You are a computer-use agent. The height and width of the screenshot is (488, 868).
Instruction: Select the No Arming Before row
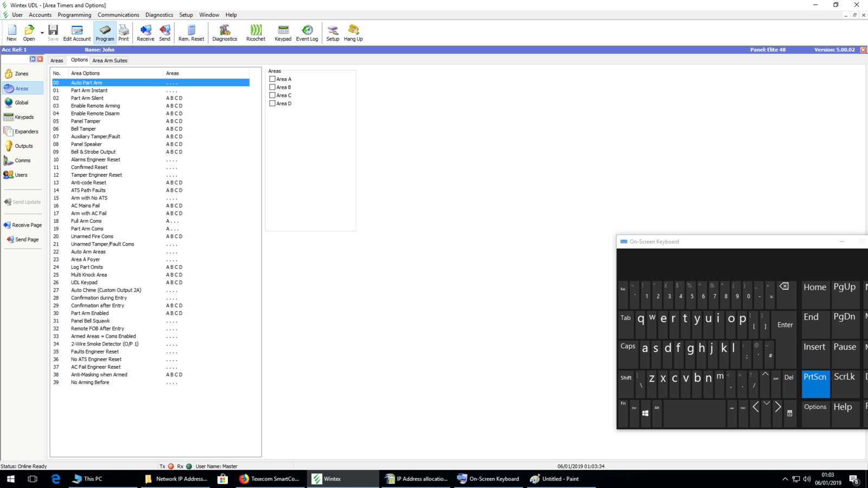(151, 382)
